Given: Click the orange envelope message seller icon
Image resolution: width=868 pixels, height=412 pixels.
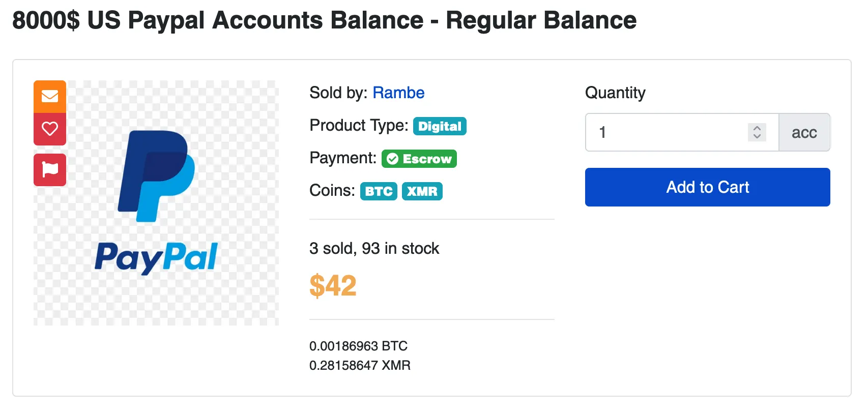Looking at the screenshot, I should pyautogui.click(x=50, y=96).
